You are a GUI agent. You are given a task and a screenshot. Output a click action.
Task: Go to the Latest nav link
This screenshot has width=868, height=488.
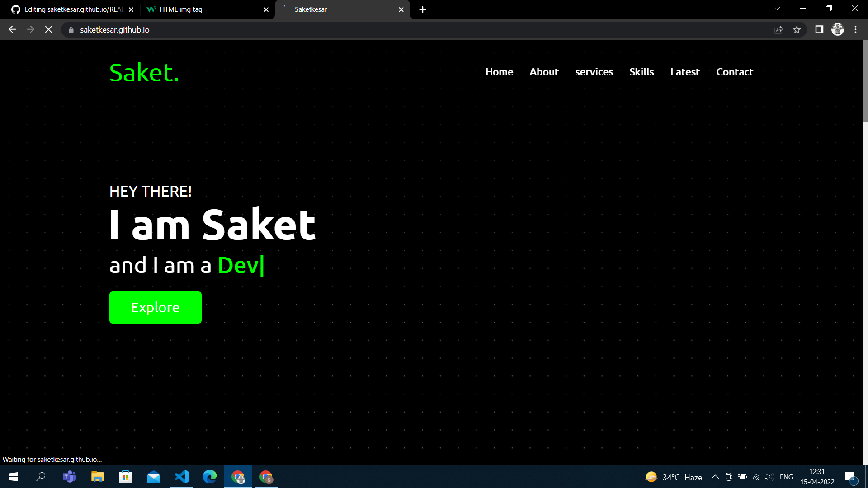685,72
